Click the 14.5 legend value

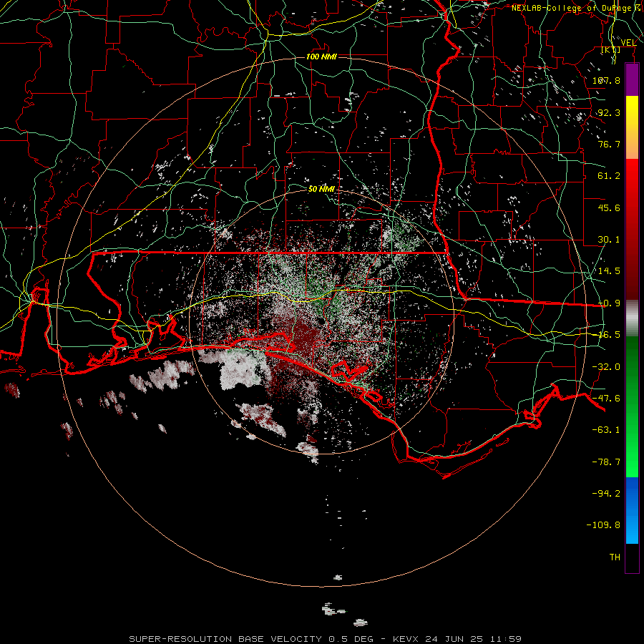pyautogui.click(x=609, y=271)
